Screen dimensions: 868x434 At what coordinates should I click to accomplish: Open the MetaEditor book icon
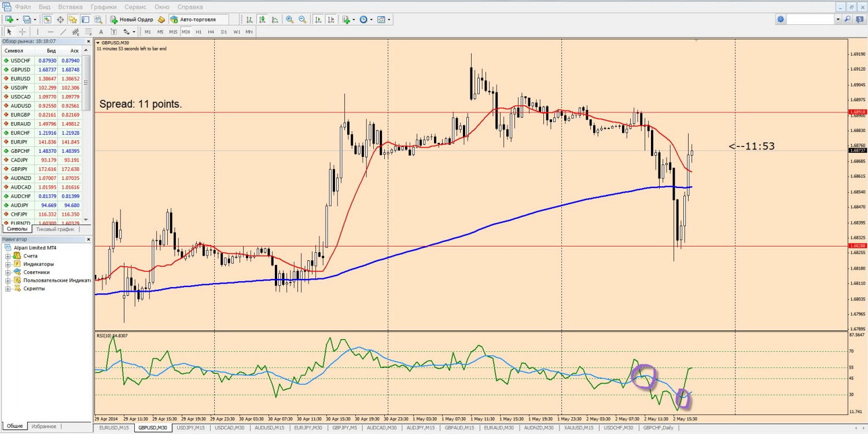click(x=161, y=19)
